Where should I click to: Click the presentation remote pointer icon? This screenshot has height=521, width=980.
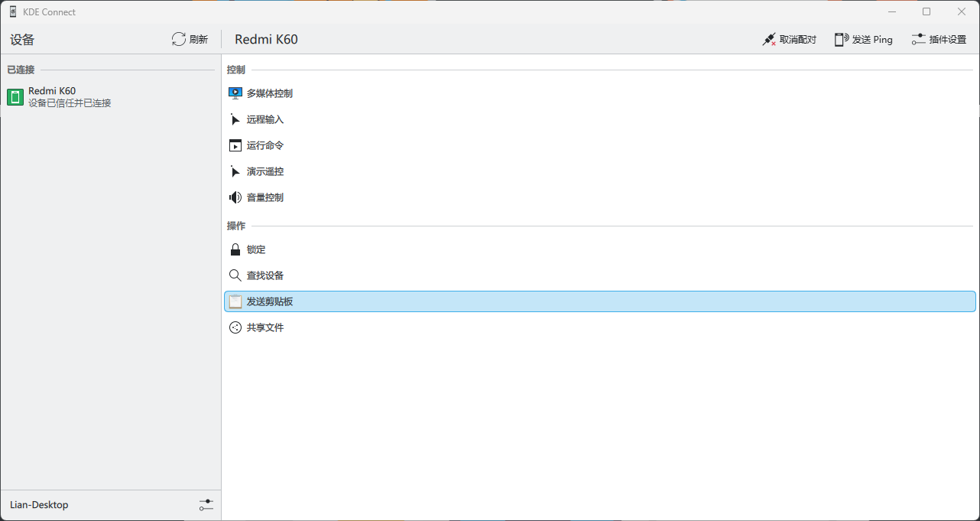coord(235,171)
